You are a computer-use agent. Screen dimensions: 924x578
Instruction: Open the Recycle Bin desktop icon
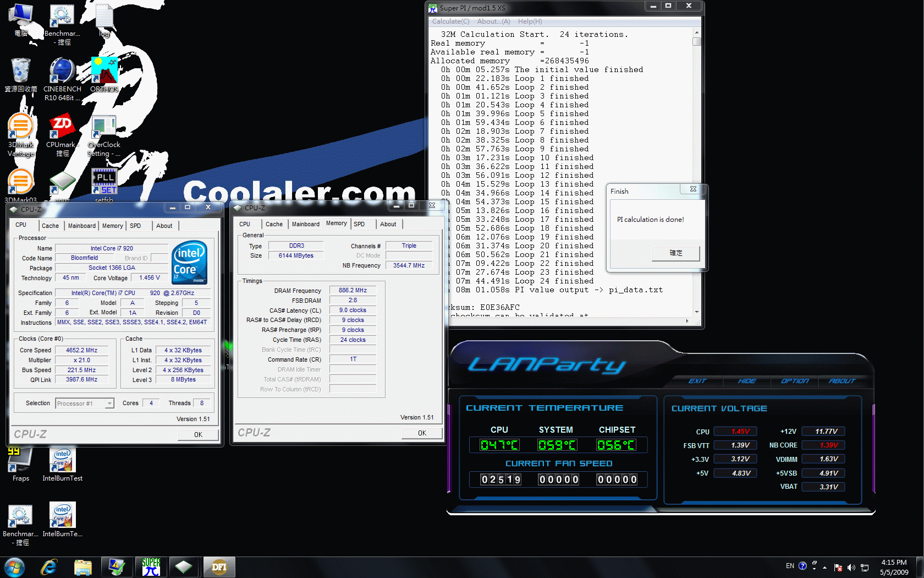[x=21, y=75]
